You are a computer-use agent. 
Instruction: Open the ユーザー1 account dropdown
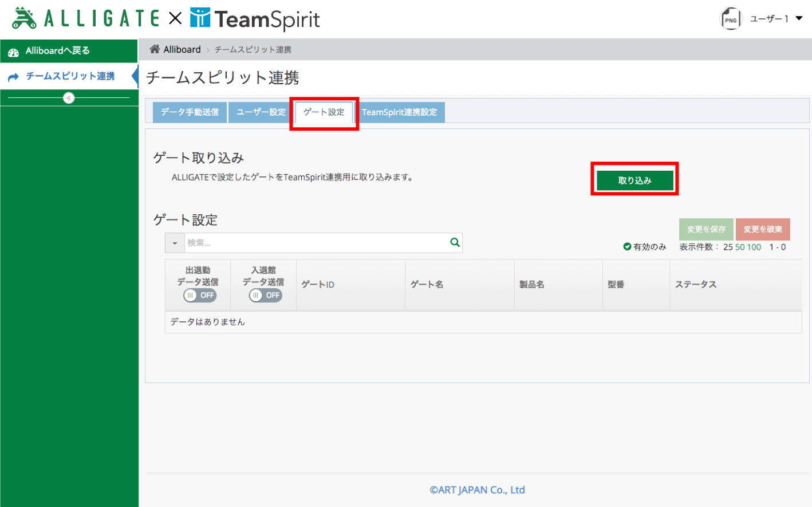(776, 19)
